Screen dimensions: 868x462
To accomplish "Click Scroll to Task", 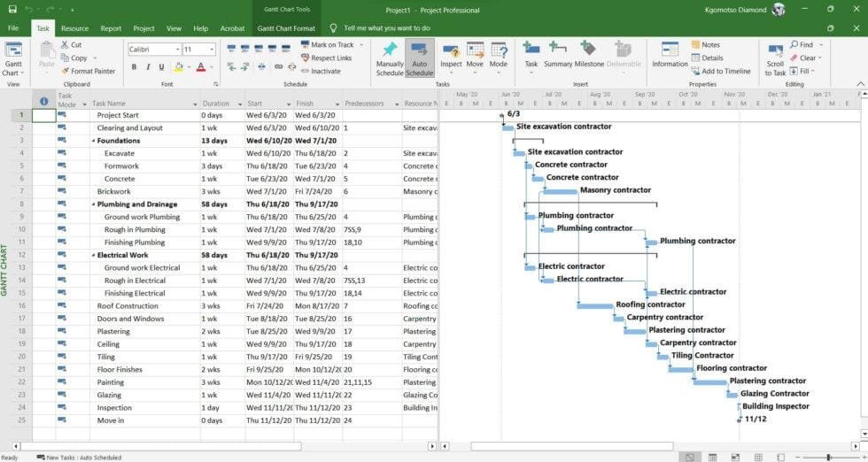I will pos(775,59).
